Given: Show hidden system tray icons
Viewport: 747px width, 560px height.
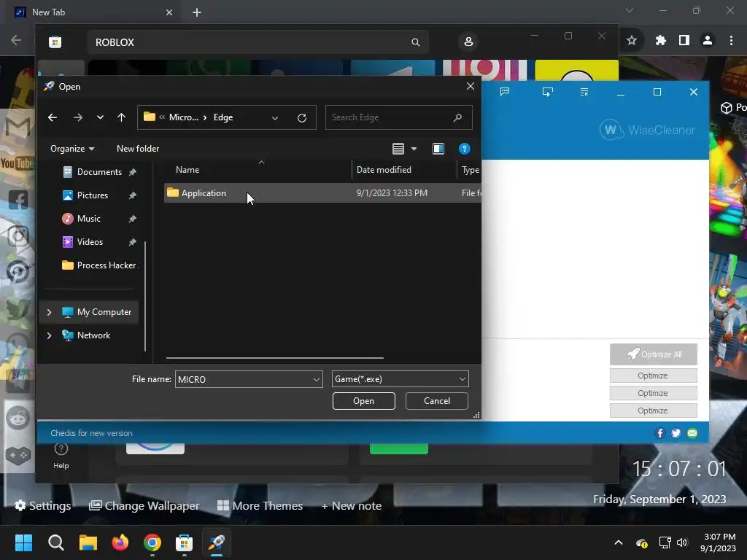Looking at the screenshot, I should click(x=619, y=542).
